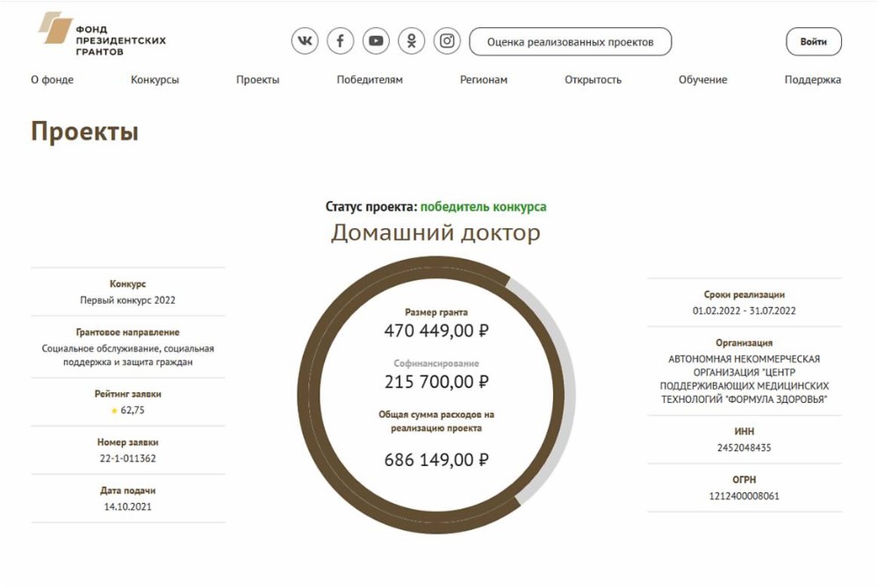
Task: Select the grant amount 470 449,00 ₽
Action: [436, 331]
